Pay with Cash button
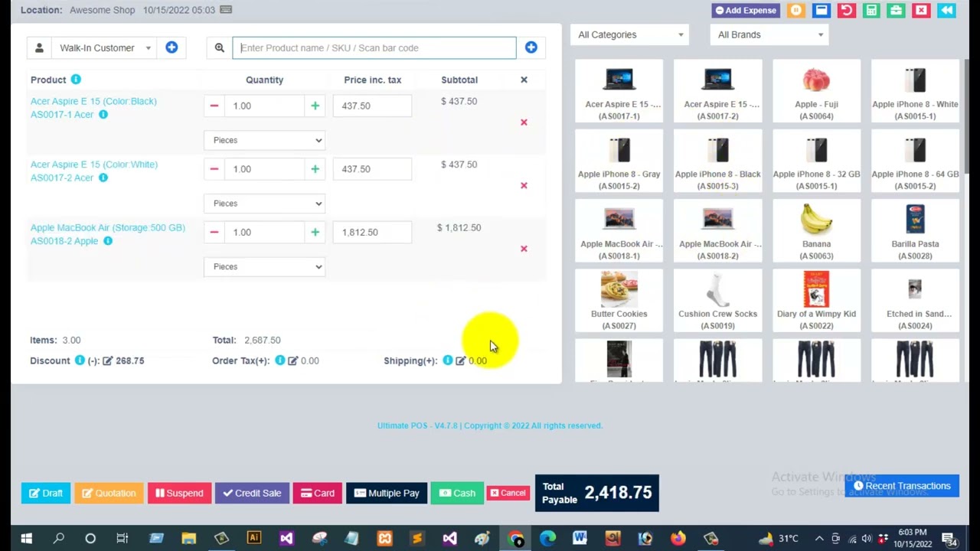This screenshot has width=980, height=551. (457, 494)
